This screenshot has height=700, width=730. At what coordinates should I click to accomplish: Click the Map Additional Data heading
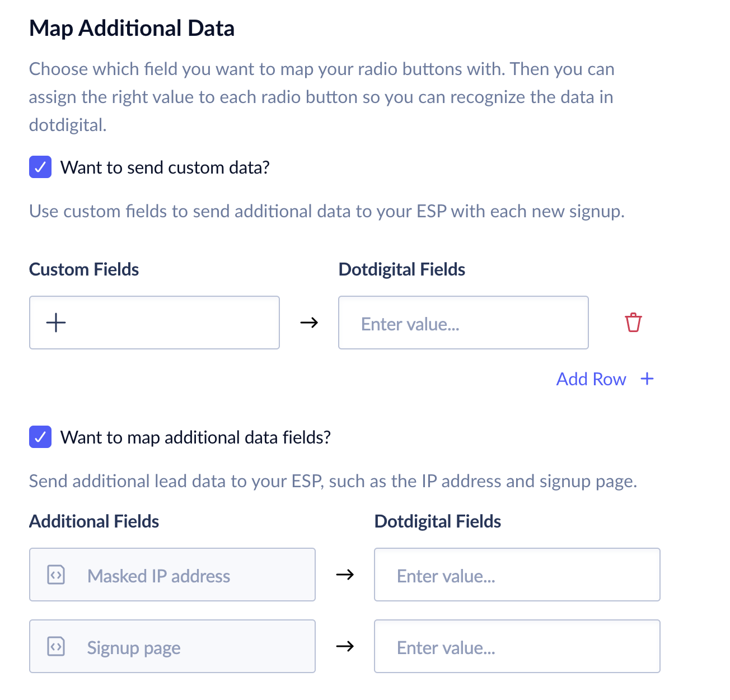[x=132, y=29]
